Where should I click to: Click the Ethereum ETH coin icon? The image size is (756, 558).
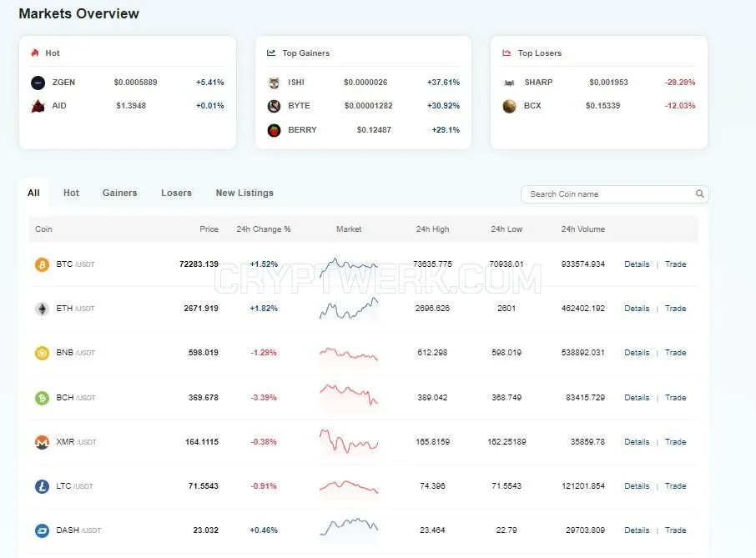click(x=42, y=309)
